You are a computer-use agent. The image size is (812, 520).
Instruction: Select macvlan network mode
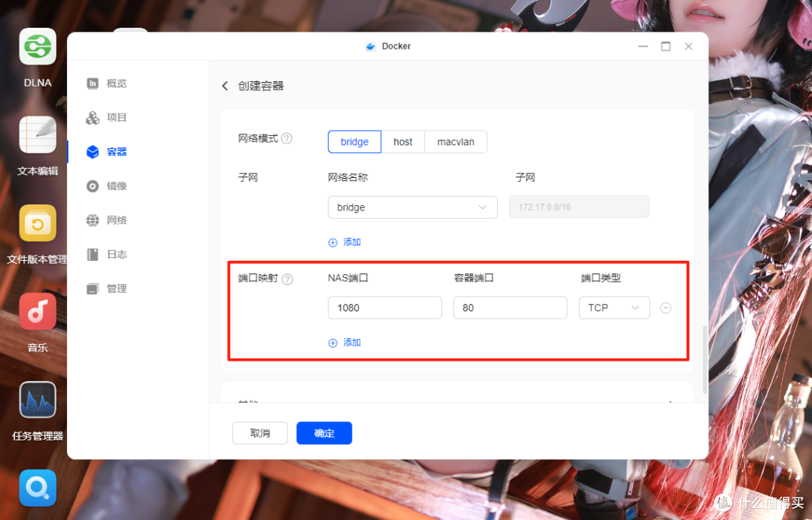(456, 142)
